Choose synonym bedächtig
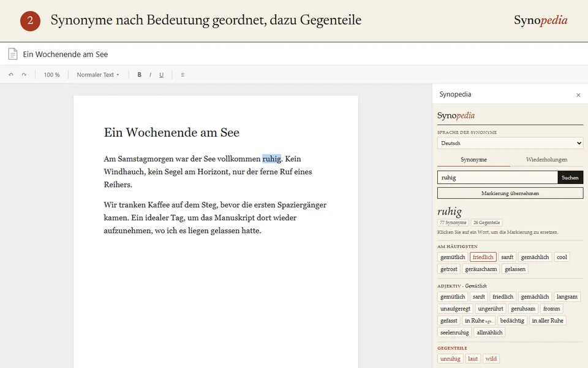The image size is (588, 368). click(512, 321)
